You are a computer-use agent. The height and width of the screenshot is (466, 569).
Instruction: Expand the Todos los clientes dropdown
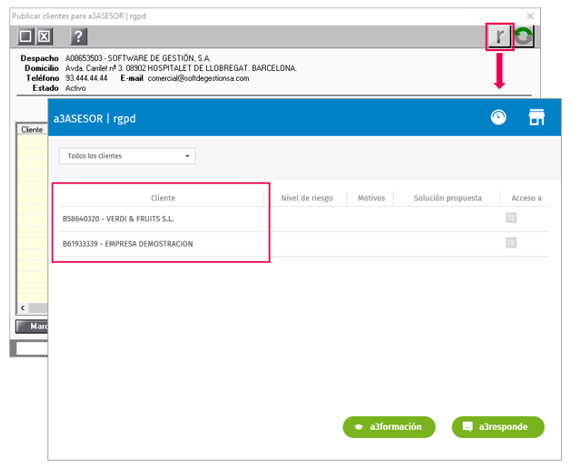(127, 156)
